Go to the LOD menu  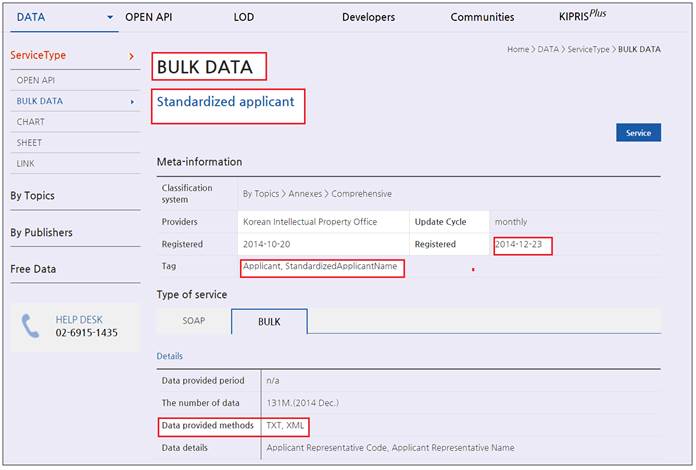244,17
